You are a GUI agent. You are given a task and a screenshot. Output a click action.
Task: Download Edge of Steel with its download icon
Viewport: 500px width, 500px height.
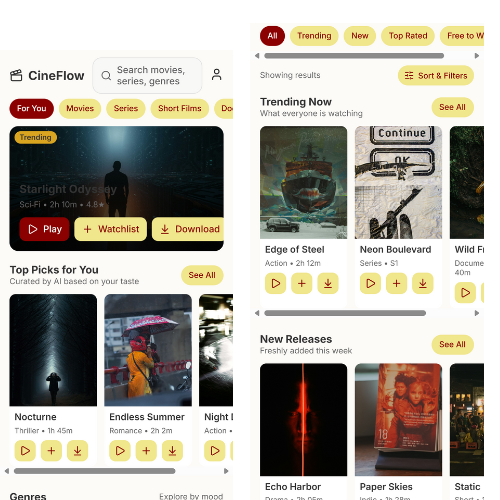point(328,283)
